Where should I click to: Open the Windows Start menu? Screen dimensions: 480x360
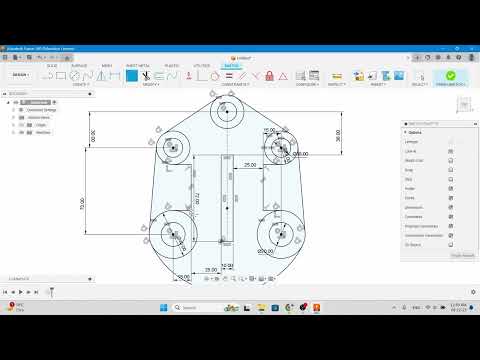pyautogui.click(x=164, y=308)
